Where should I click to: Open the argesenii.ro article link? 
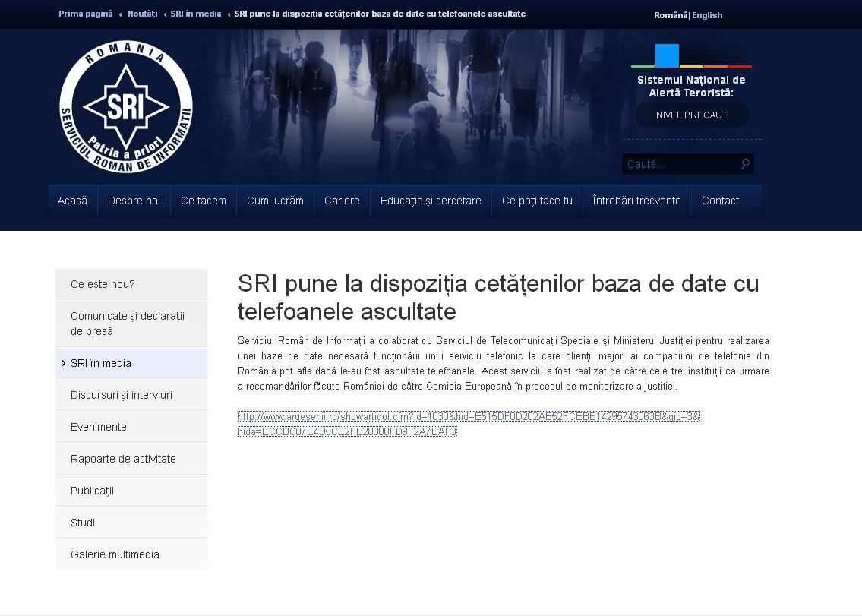[469, 417]
